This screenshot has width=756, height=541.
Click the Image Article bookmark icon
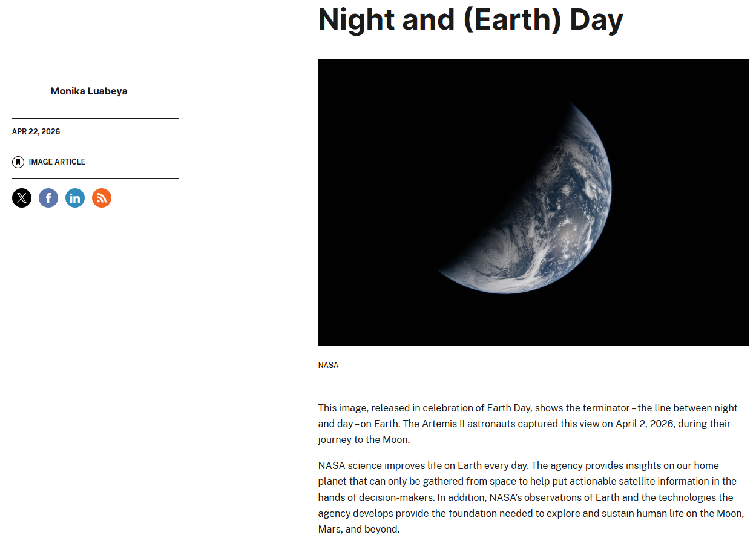[18, 162]
